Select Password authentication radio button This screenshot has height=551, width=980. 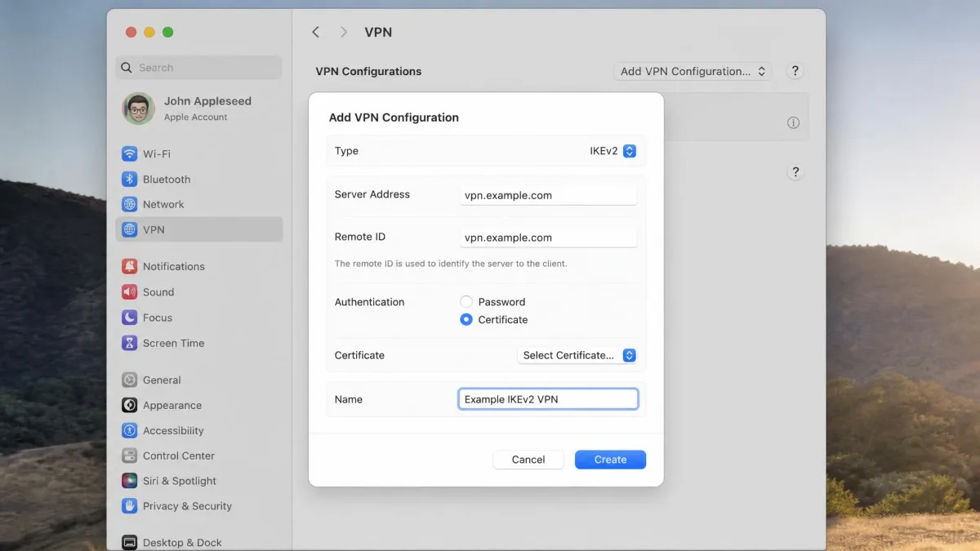point(466,301)
